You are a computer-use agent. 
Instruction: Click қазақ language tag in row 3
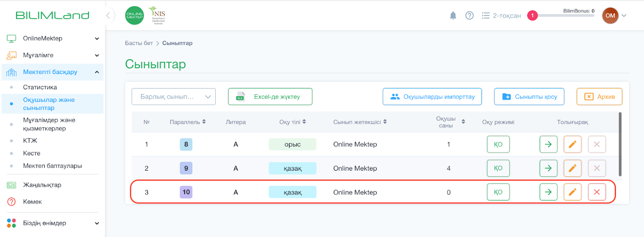coord(293,192)
